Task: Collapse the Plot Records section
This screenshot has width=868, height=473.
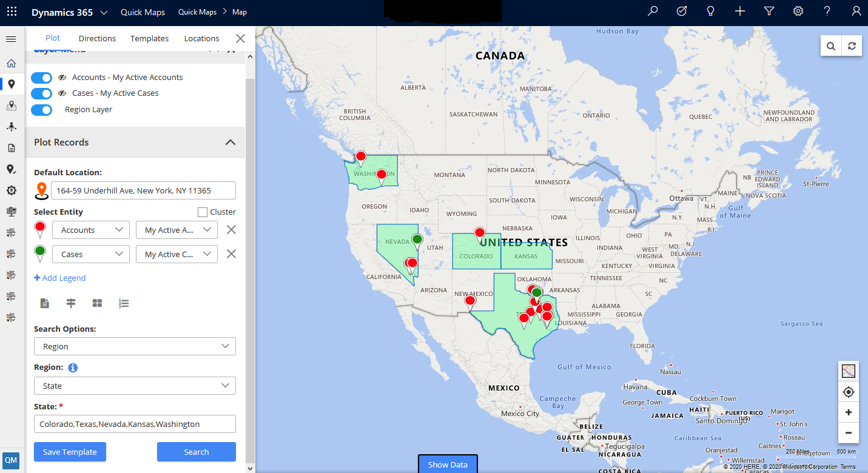Action: (230, 142)
